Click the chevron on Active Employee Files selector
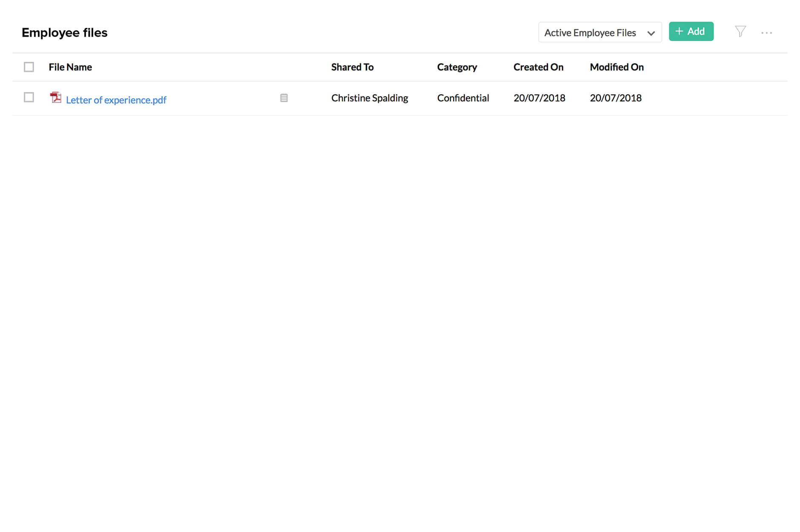This screenshot has height=532, width=800. pos(651,33)
